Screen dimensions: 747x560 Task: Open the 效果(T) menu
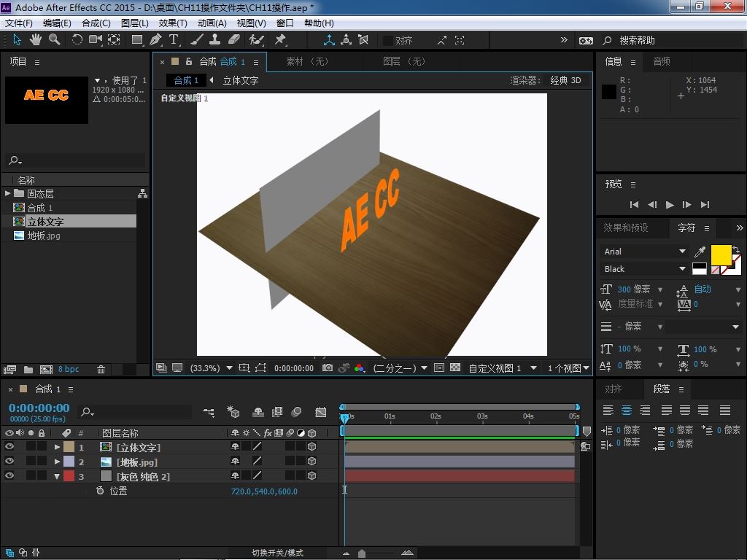172,23
